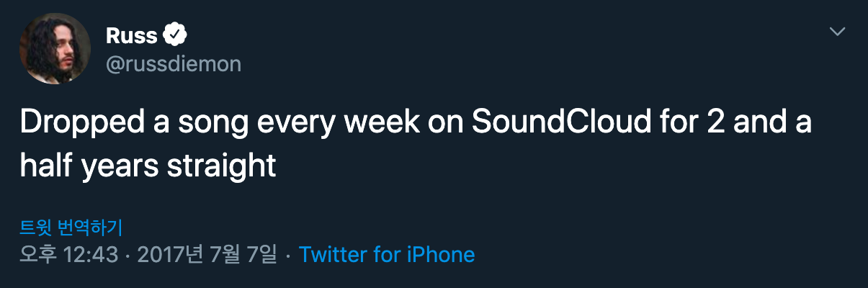Open the @russdiemon handle link
Screen dimensions: 868x288
click(173, 65)
